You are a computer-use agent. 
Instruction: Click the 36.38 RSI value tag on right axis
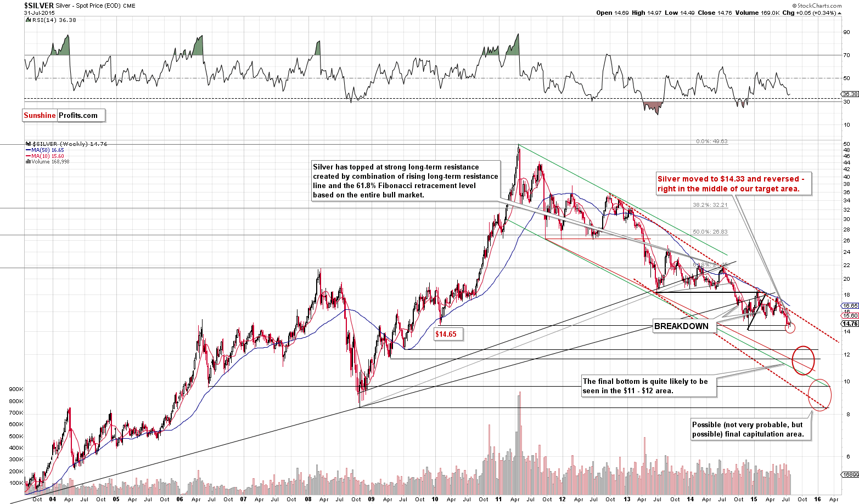click(850, 94)
